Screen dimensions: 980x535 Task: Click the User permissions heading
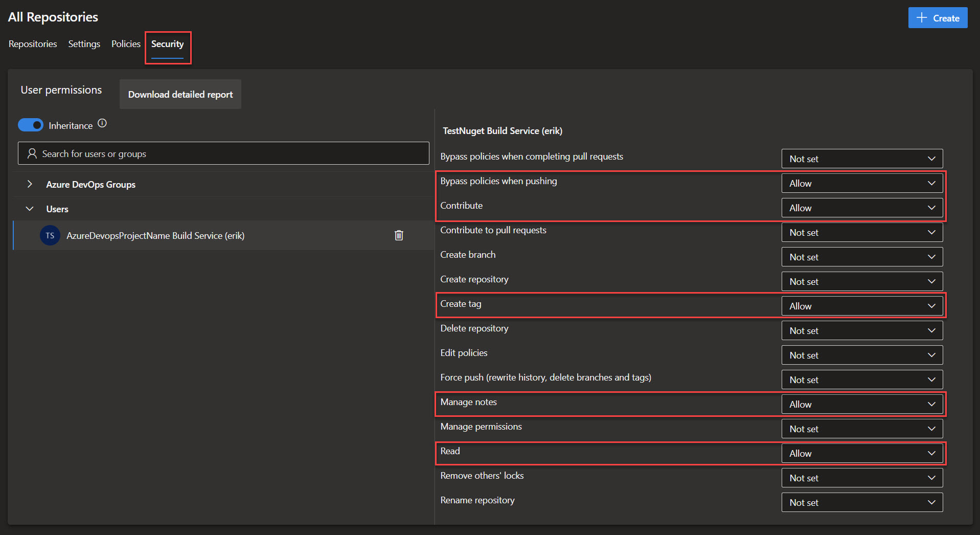61,90
